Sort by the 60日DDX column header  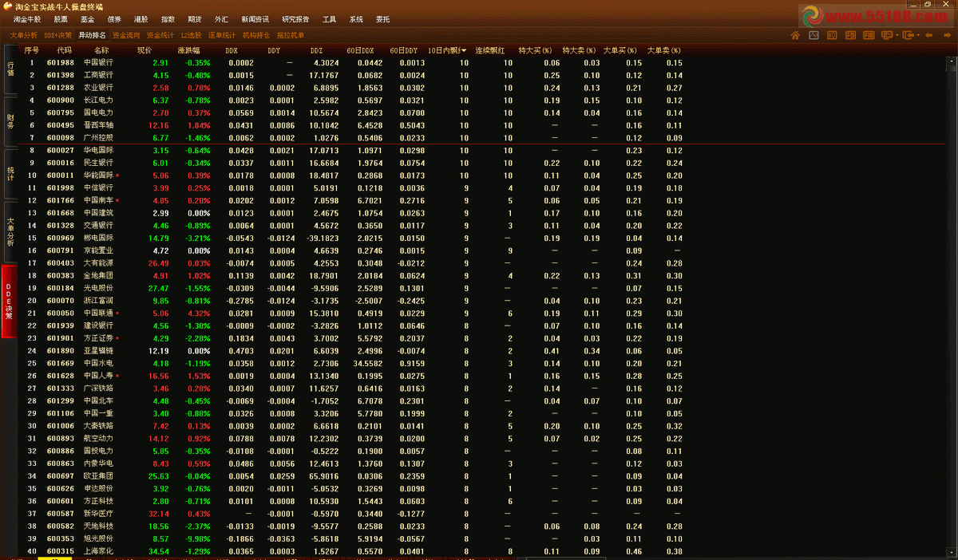coord(360,50)
